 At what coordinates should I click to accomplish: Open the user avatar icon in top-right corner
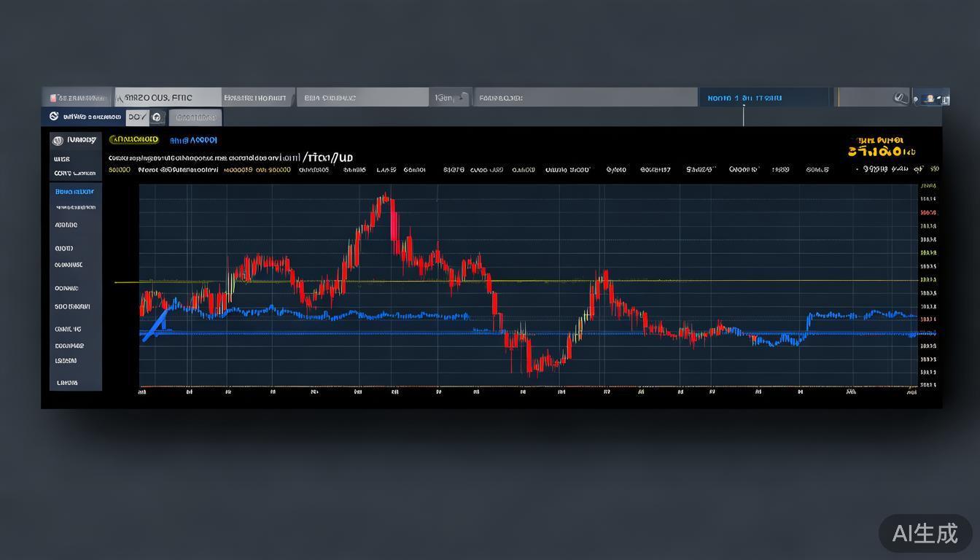pyautogui.click(x=929, y=98)
